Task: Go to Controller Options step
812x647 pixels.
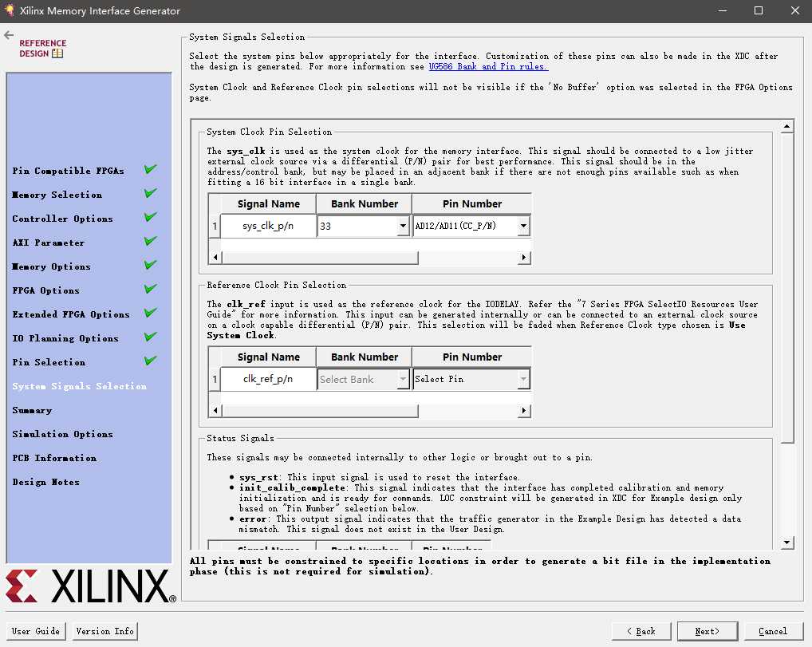Action: [63, 219]
